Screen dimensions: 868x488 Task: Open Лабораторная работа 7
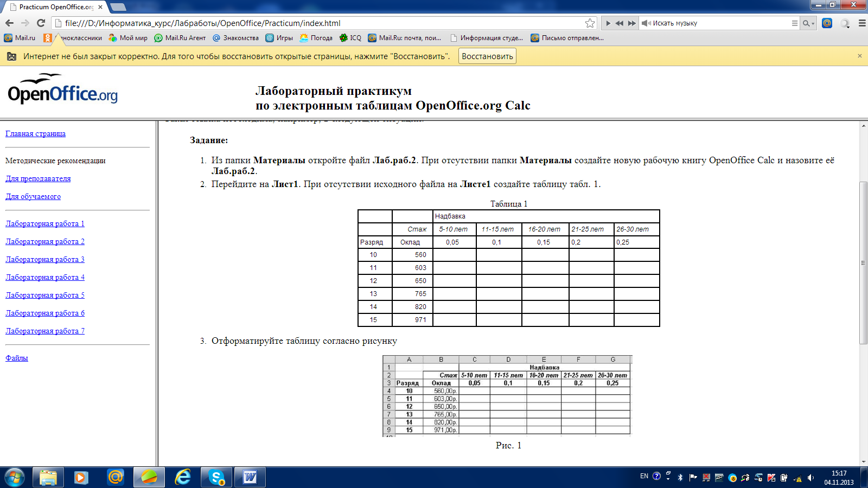(45, 331)
